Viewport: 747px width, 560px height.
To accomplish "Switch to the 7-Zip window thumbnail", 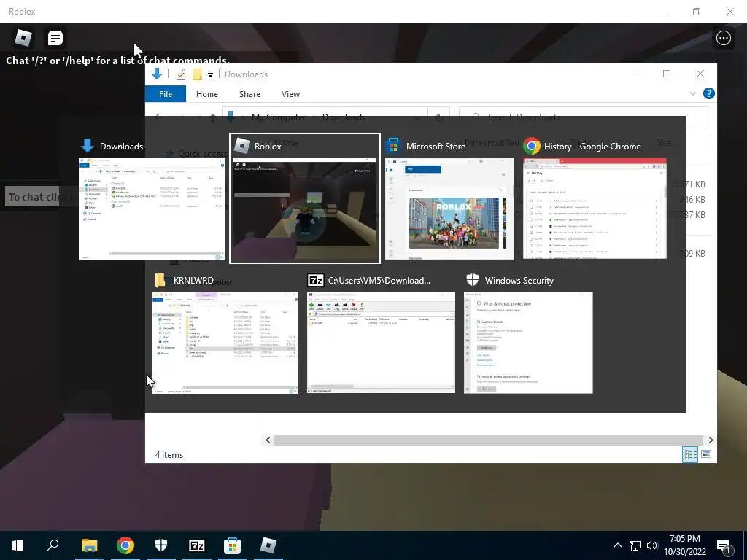I will click(x=381, y=343).
